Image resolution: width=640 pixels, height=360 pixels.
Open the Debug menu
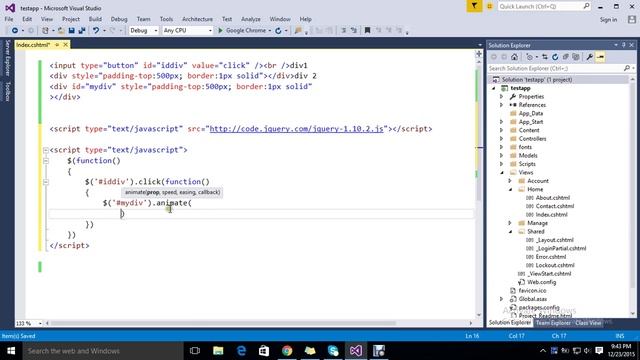tap(119, 19)
